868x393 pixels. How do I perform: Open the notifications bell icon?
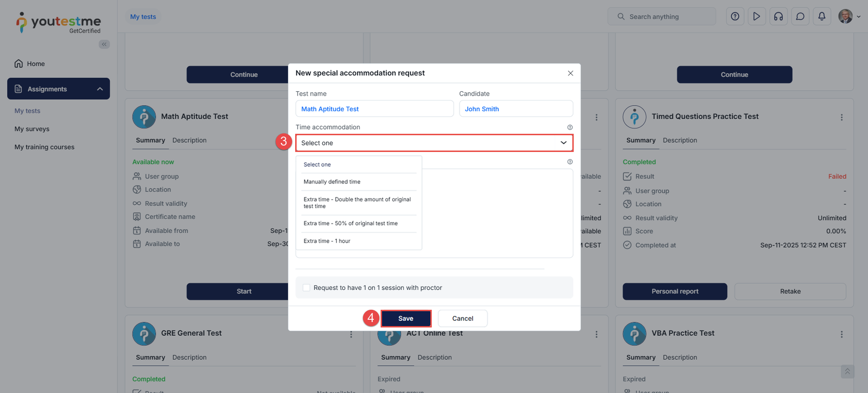821,16
